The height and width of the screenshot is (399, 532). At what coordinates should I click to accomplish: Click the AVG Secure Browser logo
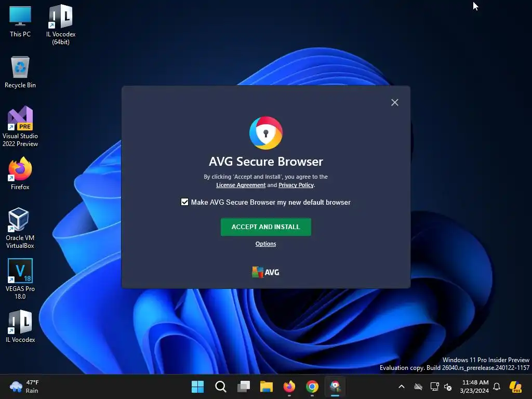pyautogui.click(x=265, y=133)
